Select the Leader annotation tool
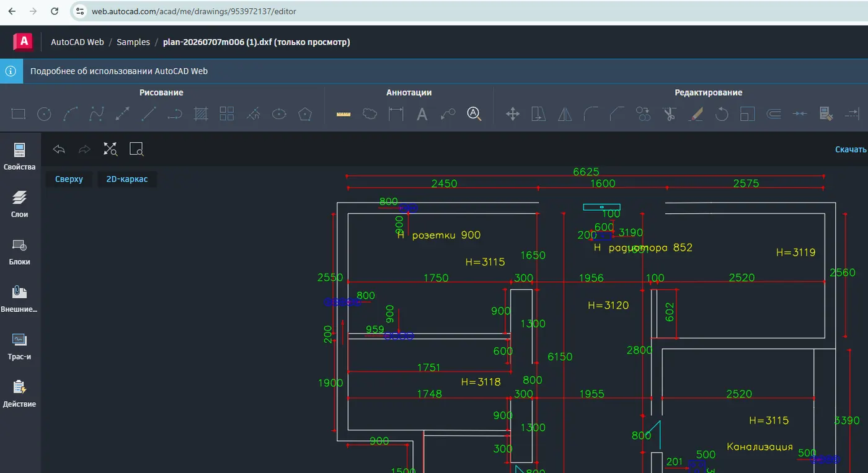This screenshot has height=473, width=868. click(x=448, y=113)
